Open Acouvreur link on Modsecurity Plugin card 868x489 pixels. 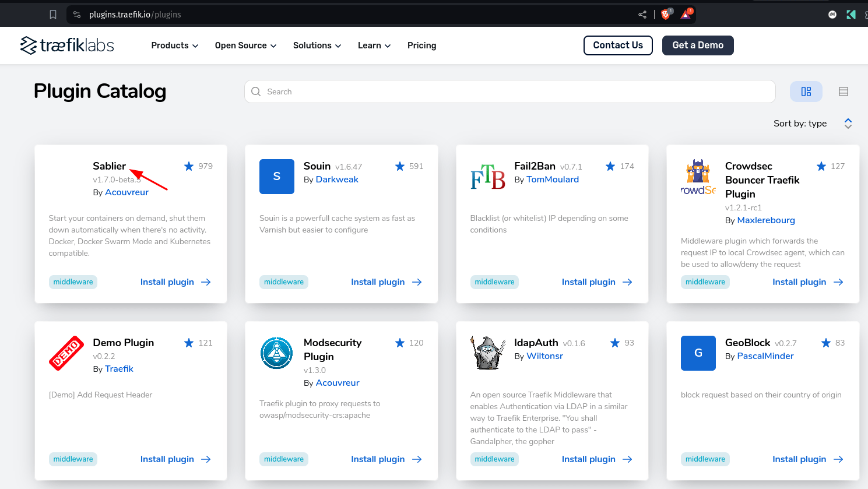click(x=338, y=383)
